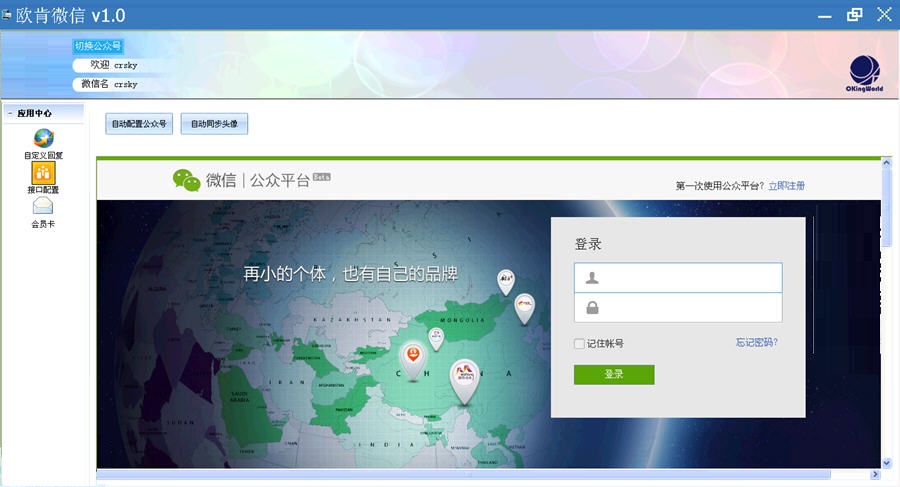900x487 pixels.
Task: Click the large map pin over China
Action: click(464, 381)
